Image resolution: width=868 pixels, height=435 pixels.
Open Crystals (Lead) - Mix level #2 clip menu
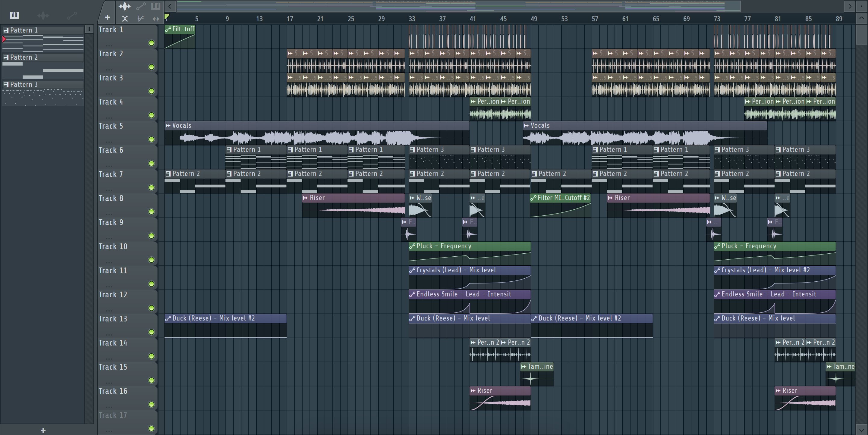click(x=717, y=270)
